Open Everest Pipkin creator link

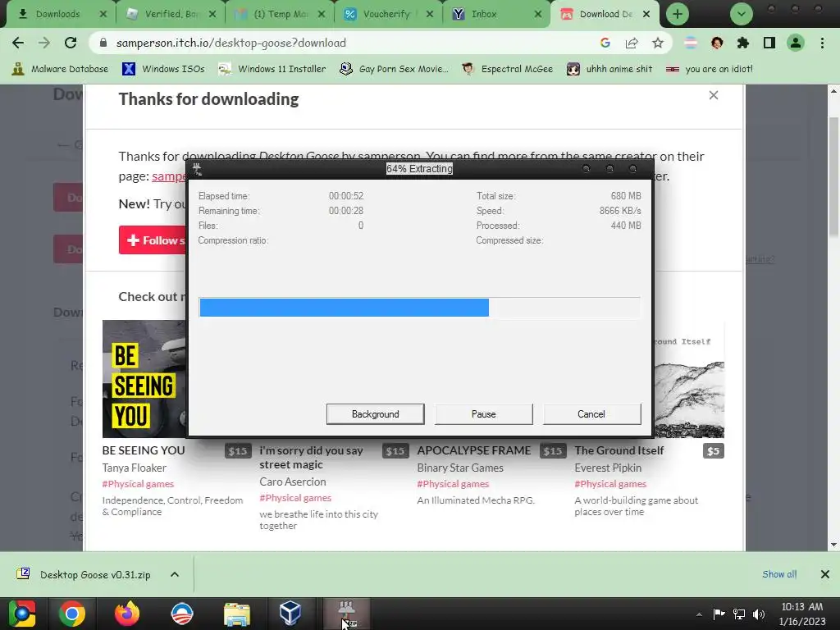pos(608,468)
